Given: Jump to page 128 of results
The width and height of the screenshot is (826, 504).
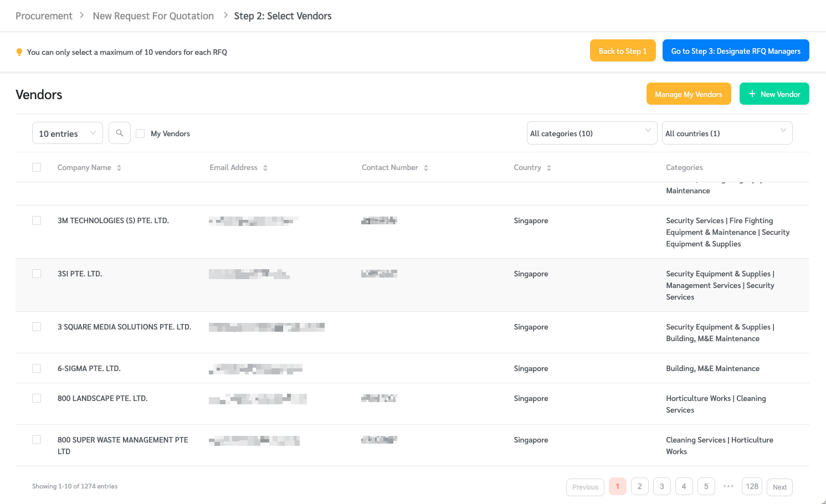Looking at the screenshot, I should coord(752,486).
